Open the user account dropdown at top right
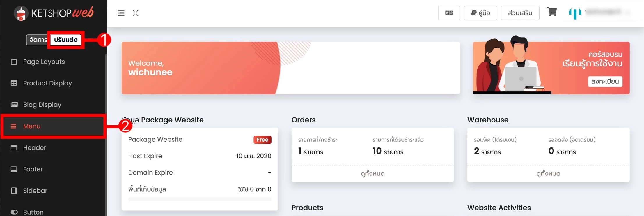 coord(600,13)
